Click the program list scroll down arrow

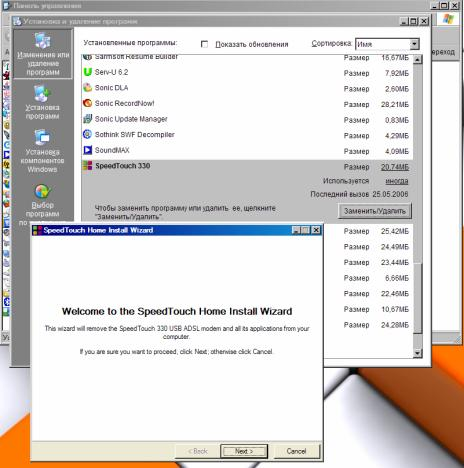coord(417,353)
